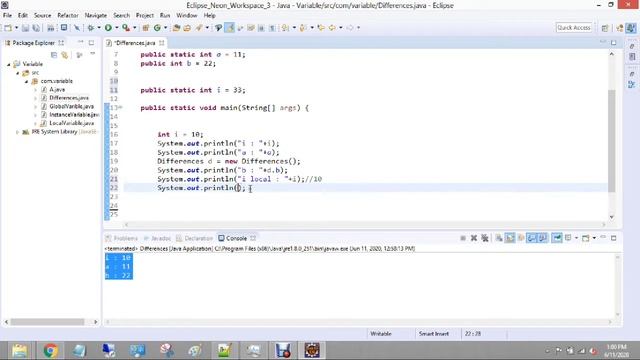Switch to the Declaration tab
640x360 pixels.
pos(195,238)
